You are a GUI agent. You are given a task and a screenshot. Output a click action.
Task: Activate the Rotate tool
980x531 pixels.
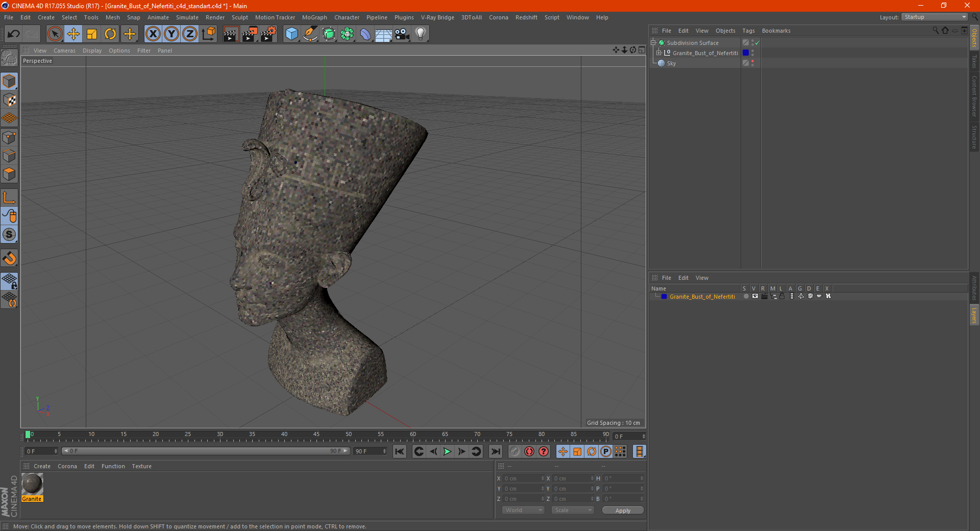(110, 34)
